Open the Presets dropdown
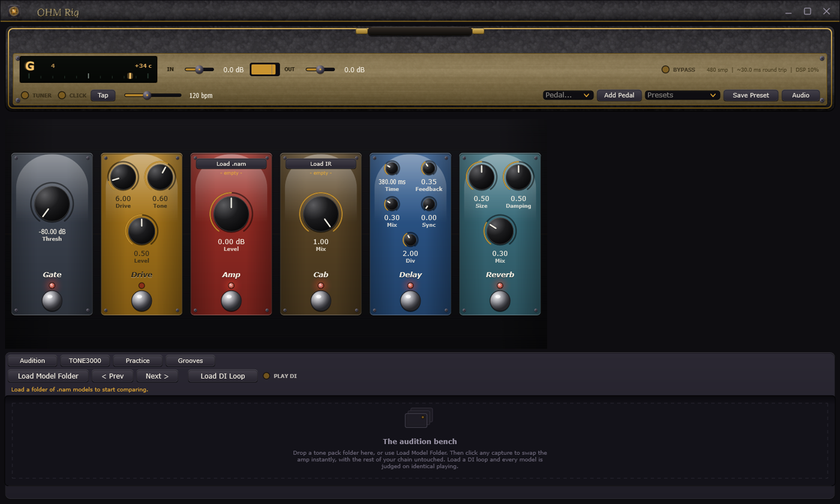 [x=683, y=95]
